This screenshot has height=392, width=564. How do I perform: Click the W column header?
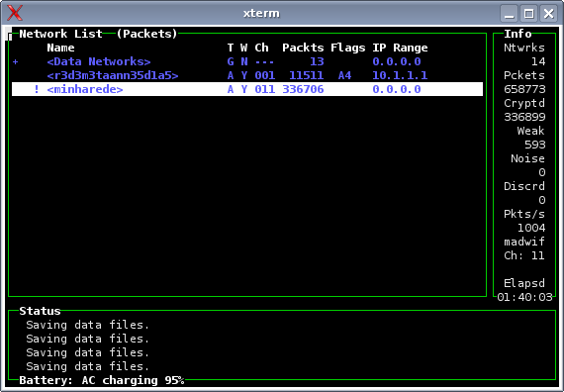pos(243,48)
